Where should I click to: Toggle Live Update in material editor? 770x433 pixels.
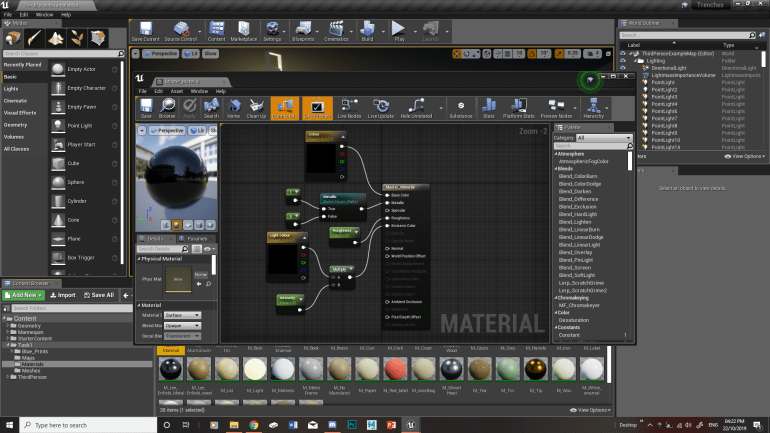coord(381,108)
